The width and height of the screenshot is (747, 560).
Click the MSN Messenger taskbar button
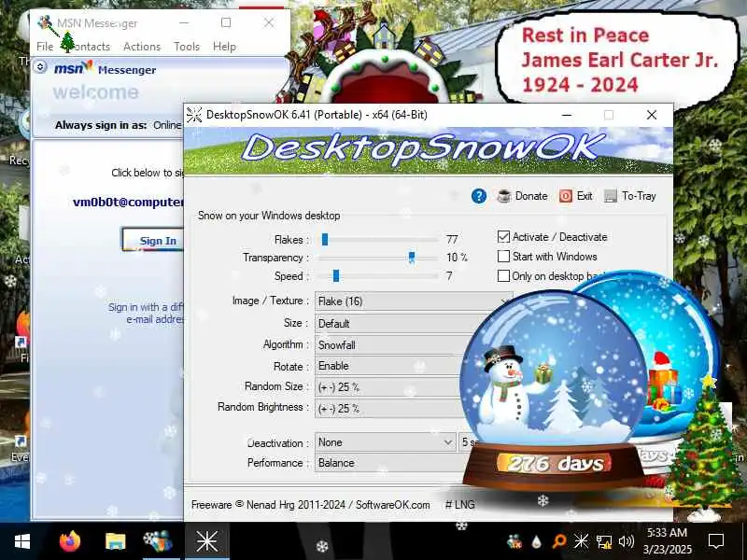[158, 541]
